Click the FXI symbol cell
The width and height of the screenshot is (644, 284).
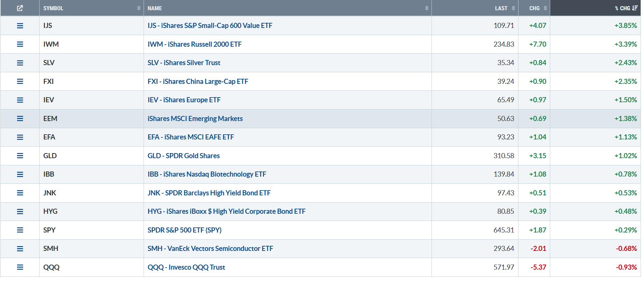click(x=48, y=81)
